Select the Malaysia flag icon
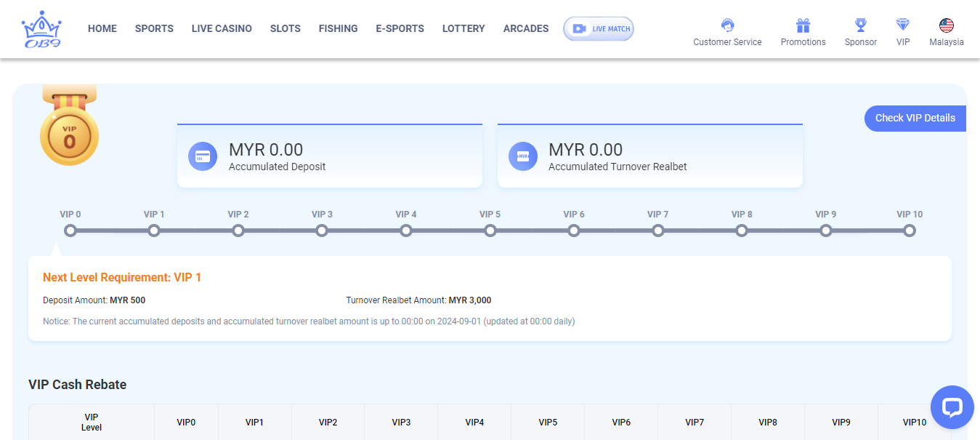 pyautogui.click(x=946, y=26)
